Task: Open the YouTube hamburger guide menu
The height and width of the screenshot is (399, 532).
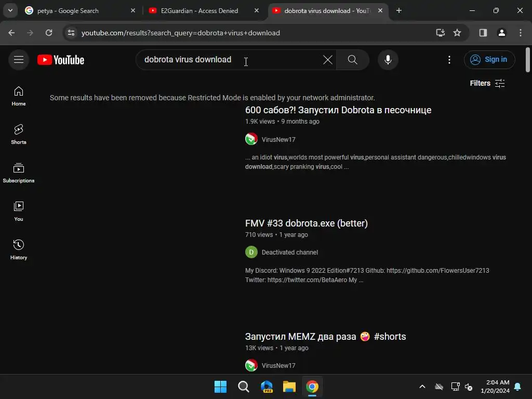Action: pos(19,60)
